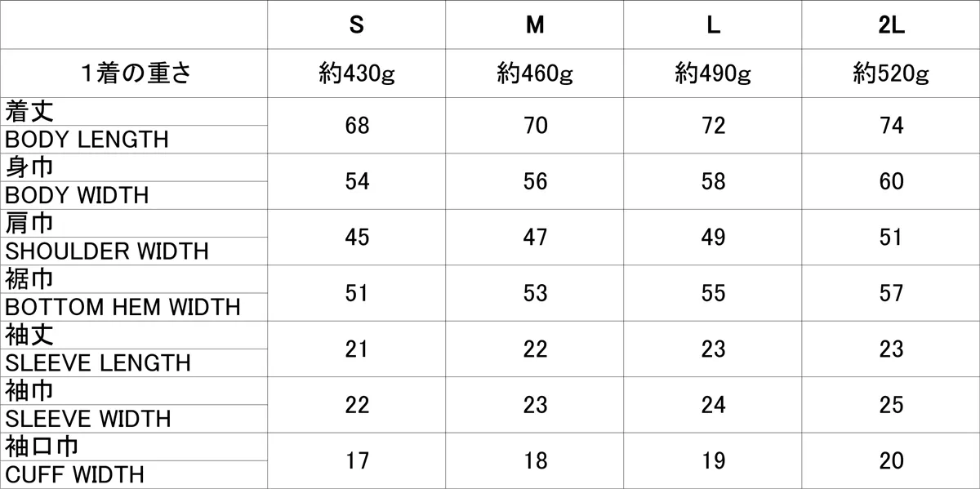The image size is (980, 489).
Task: Click the M size column header
Action: click(x=535, y=25)
